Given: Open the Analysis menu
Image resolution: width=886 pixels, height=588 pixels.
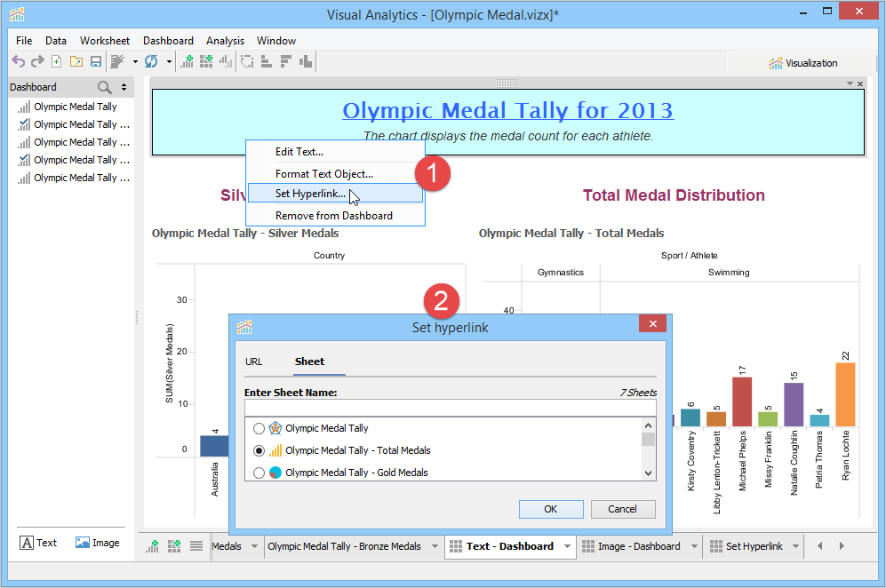Looking at the screenshot, I should click(x=225, y=41).
